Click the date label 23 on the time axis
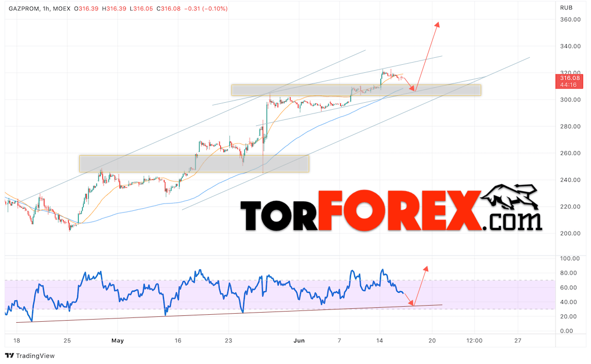591x364 pixels. click(x=228, y=340)
